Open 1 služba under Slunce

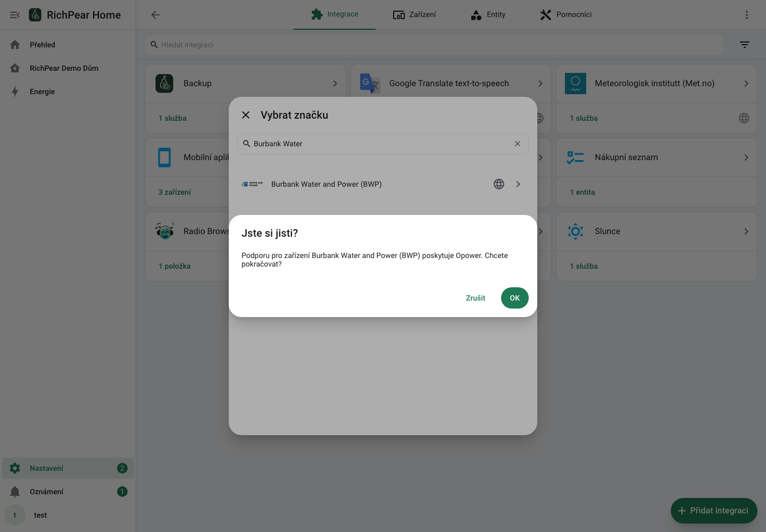tap(584, 266)
